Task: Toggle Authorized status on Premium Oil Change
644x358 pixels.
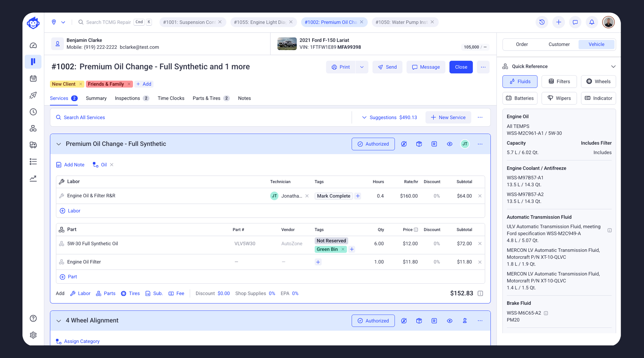Action: 373,144
